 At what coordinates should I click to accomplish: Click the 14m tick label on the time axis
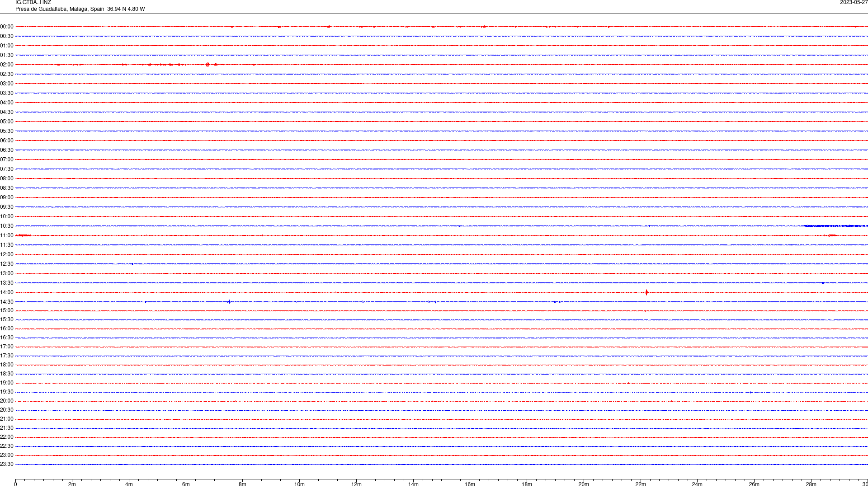413,484
